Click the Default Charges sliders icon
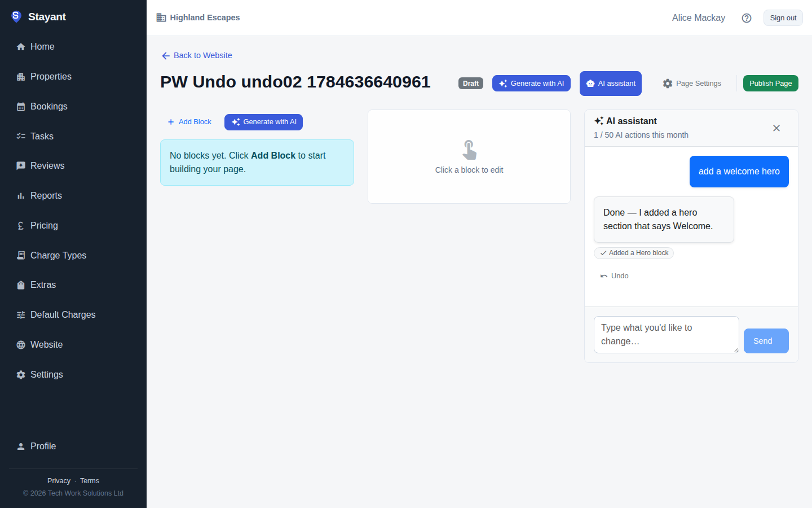 click(x=21, y=315)
